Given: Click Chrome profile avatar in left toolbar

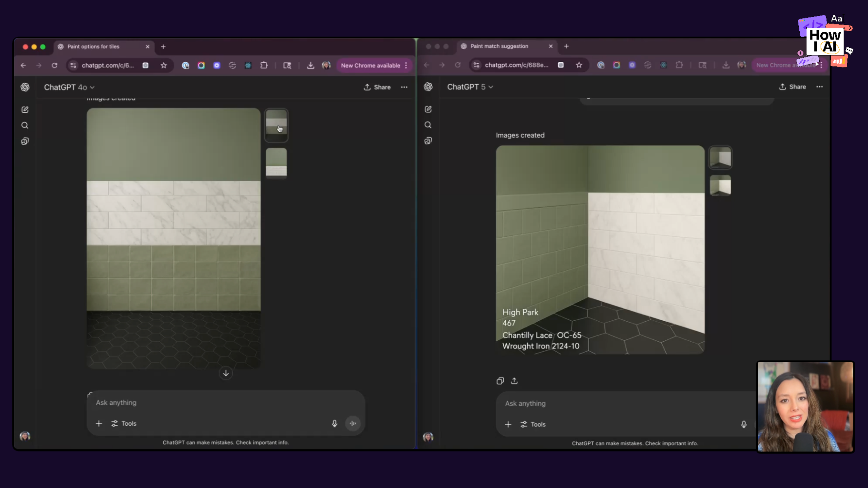Looking at the screenshot, I should pos(326,66).
